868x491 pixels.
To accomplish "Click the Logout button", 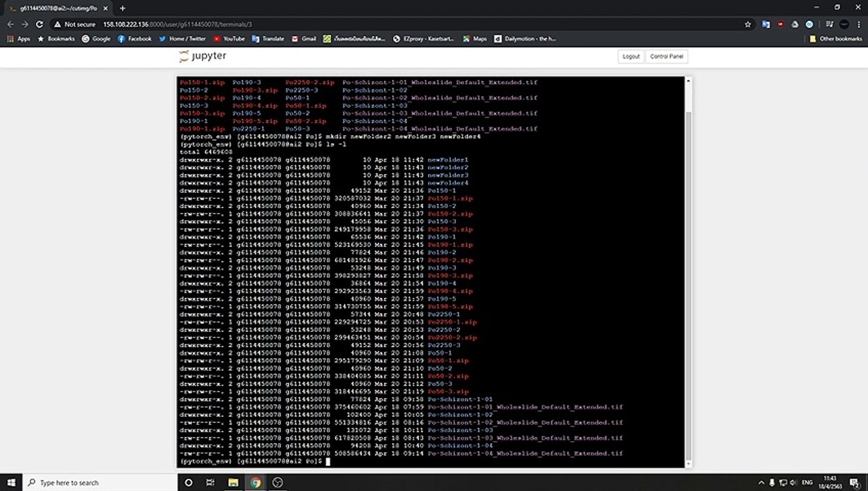I will [x=631, y=57].
